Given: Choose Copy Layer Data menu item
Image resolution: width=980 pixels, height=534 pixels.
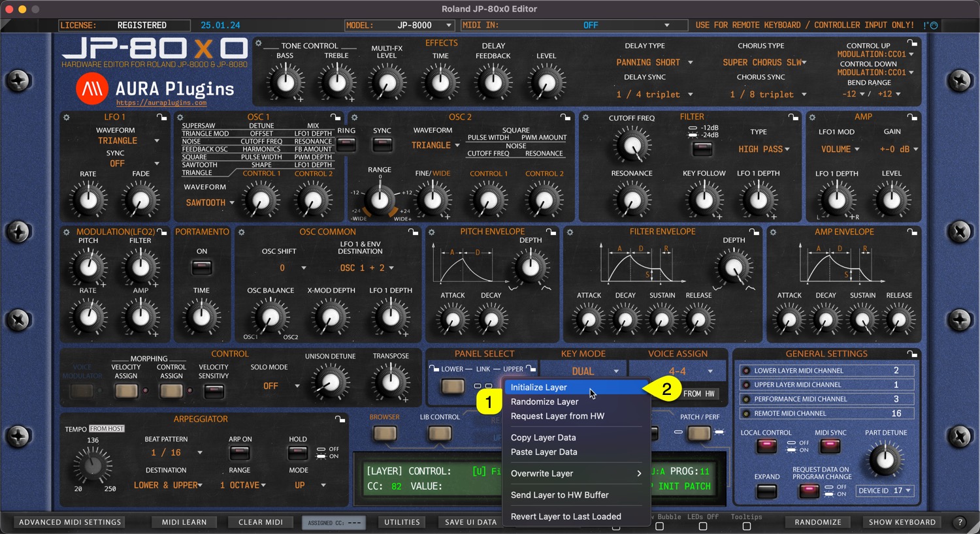Looking at the screenshot, I should coord(543,438).
